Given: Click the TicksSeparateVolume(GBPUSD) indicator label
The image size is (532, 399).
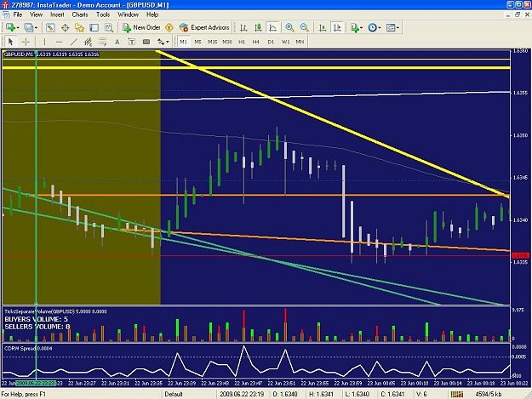Looking at the screenshot, I should point(39,311).
